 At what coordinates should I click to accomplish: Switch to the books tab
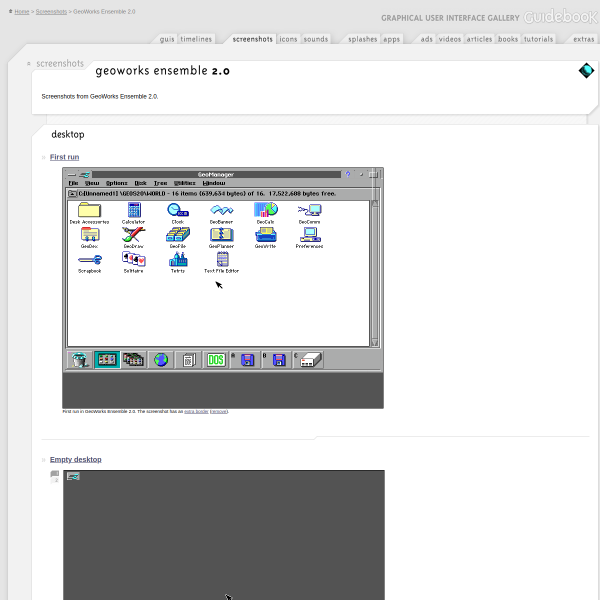508,39
